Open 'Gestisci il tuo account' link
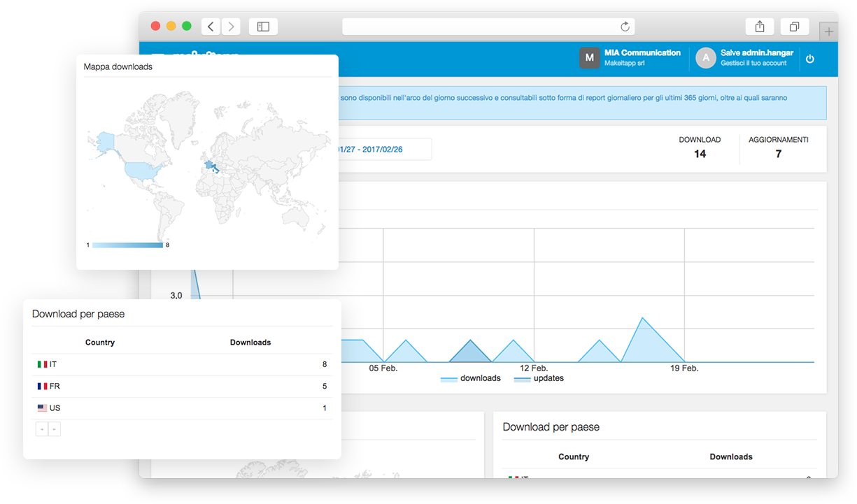The image size is (857, 504). 753,63
